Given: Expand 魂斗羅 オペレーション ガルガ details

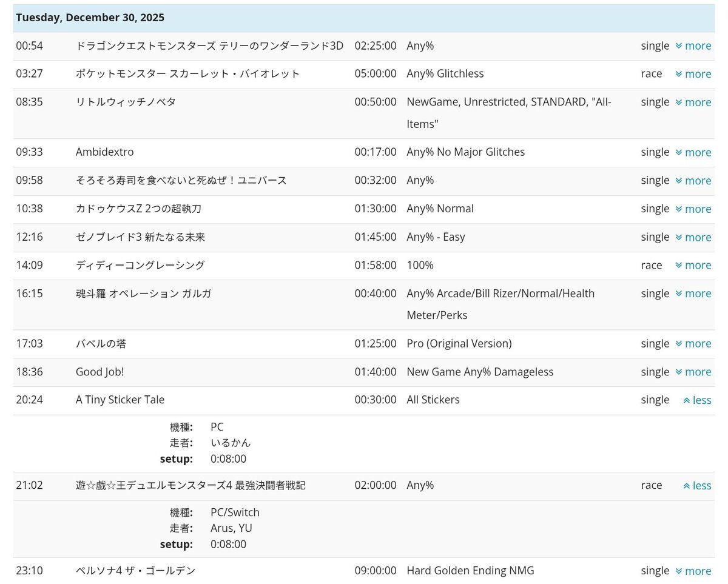Looking at the screenshot, I should [x=693, y=294].
